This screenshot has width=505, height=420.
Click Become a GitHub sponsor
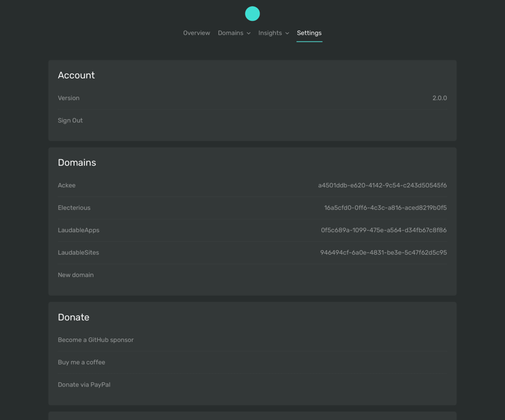coord(96,340)
